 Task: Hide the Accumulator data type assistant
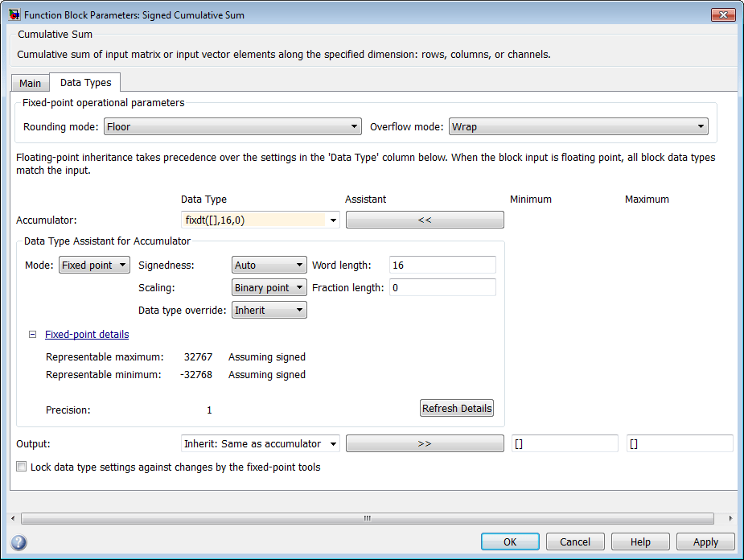coord(425,220)
